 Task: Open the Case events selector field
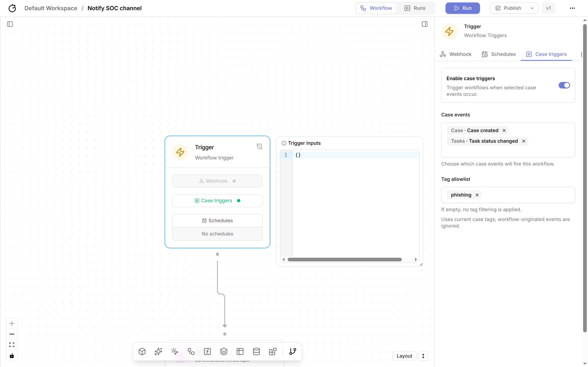pos(508,140)
